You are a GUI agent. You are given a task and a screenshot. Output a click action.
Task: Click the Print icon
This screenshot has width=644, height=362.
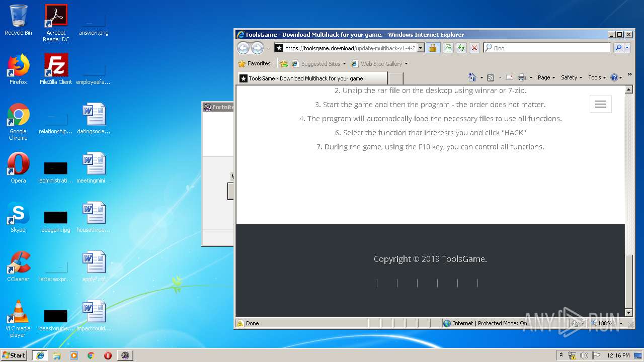tap(522, 77)
